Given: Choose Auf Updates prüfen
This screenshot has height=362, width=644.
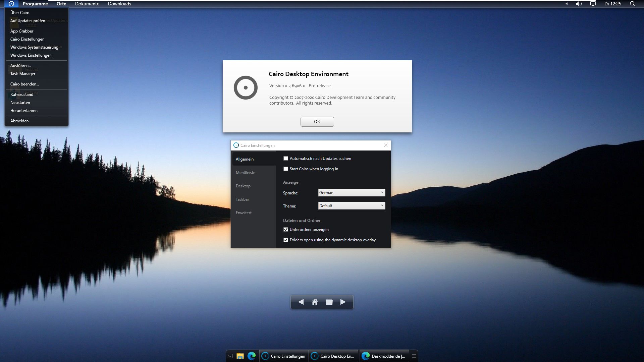Looking at the screenshot, I should pos(37,20).
